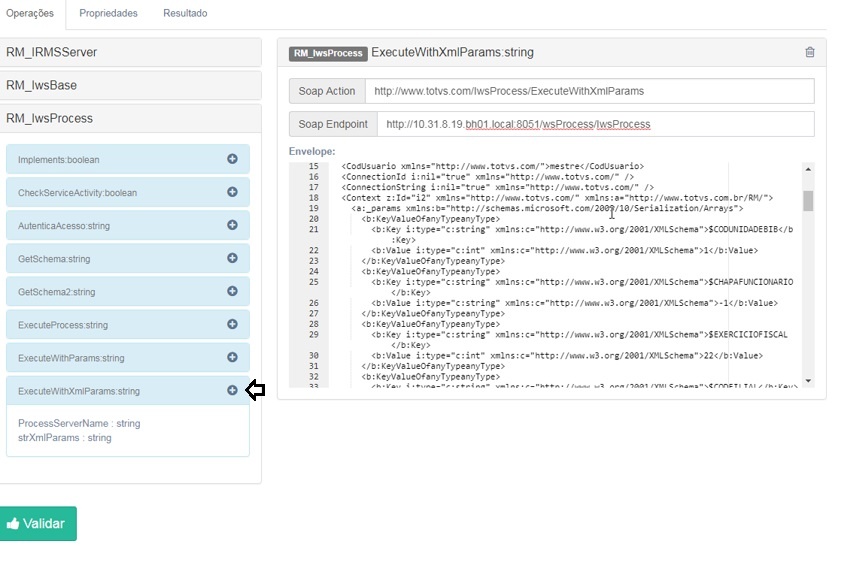Click line number 19 in the gutter
Screen dimensions: 865x575
pos(313,208)
